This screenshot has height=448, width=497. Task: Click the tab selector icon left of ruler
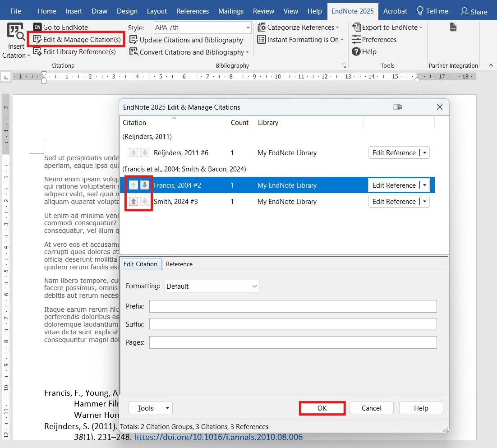point(6,77)
